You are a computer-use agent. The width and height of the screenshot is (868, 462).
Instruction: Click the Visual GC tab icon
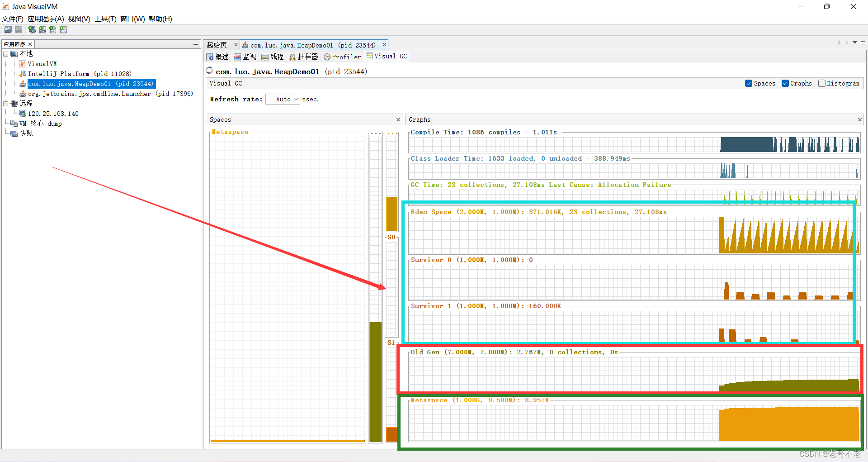(x=369, y=56)
